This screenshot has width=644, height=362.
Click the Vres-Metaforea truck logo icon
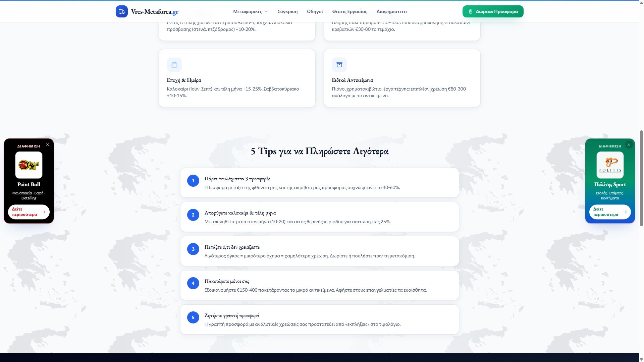point(121,11)
